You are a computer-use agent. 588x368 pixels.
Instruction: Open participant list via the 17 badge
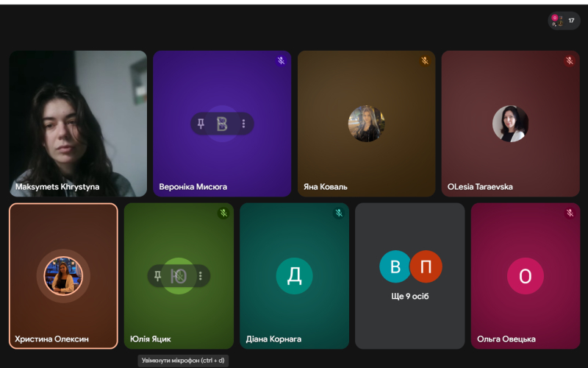click(564, 21)
